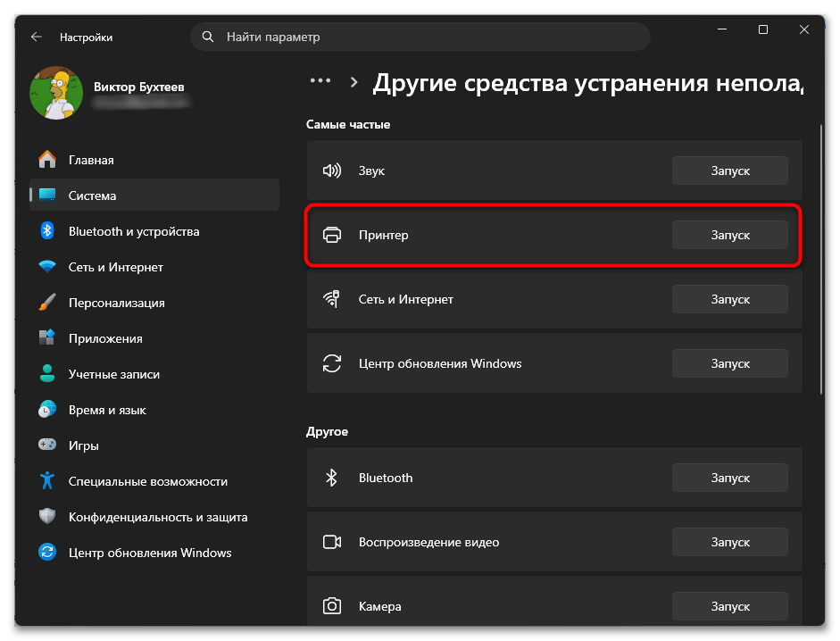
Task: Click the search magnifier icon
Action: click(208, 37)
